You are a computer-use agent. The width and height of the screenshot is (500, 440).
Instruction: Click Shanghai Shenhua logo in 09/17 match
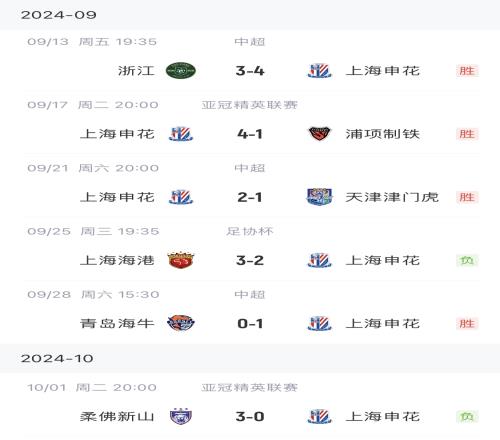[x=181, y=134]
